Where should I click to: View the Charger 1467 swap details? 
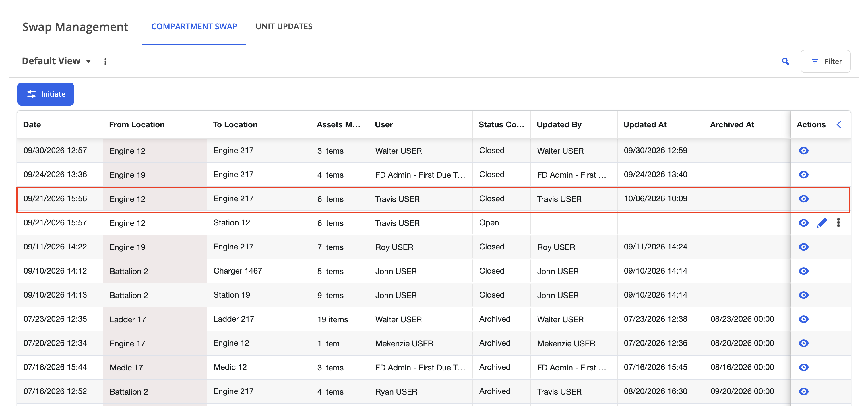803,271
